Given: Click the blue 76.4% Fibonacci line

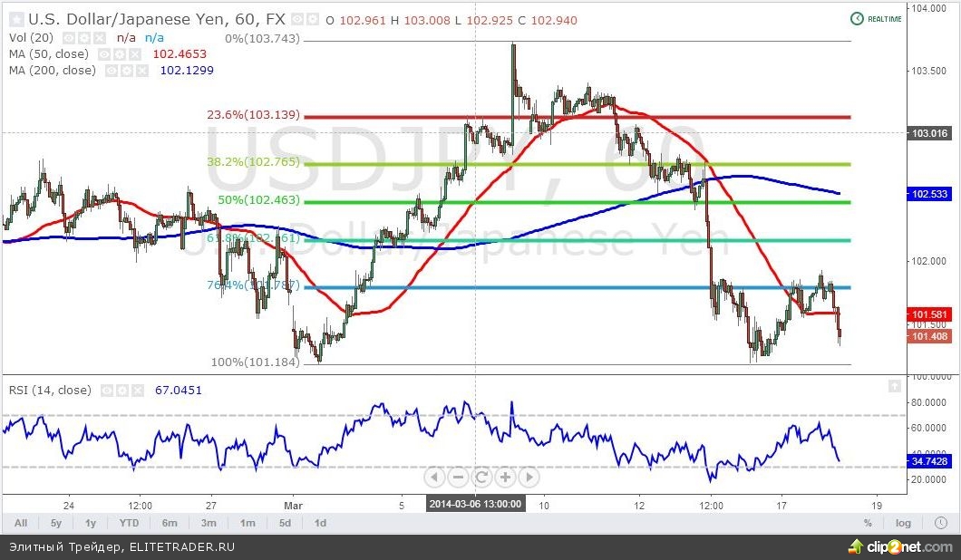Looking at the screenshot, I should (x=578, y=287).
